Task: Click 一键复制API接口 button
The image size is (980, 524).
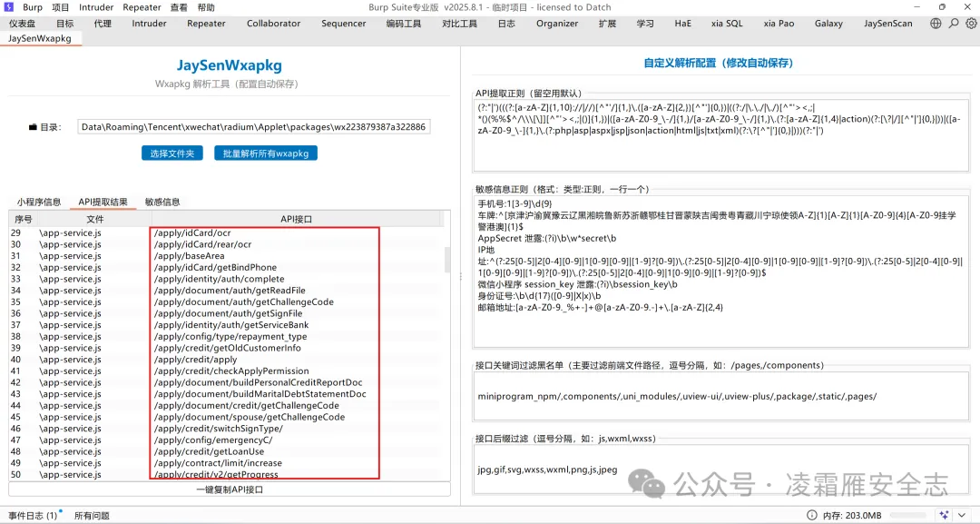Action: pos(230,489)
